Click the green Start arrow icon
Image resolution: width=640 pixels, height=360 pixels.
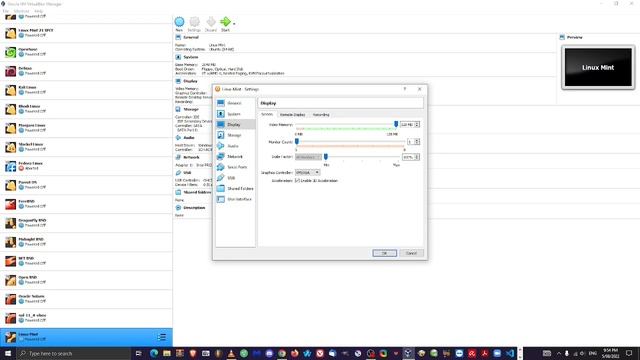coord(225,22)
